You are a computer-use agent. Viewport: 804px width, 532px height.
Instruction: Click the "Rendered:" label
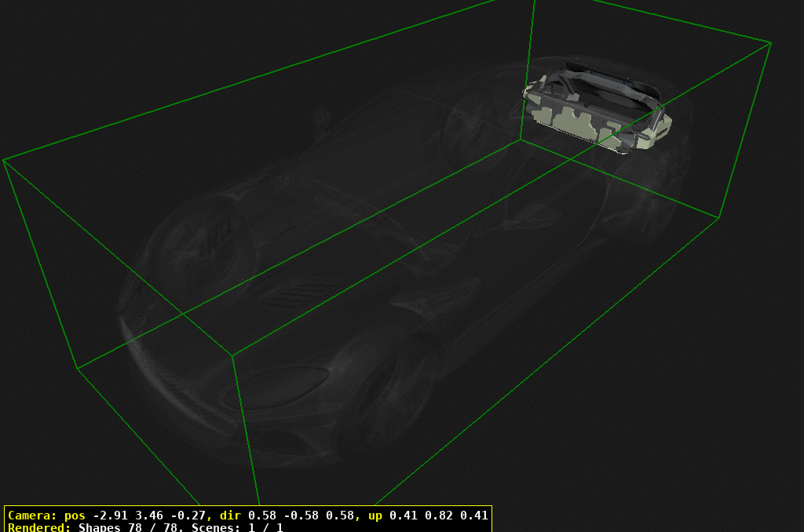(39, 527)
